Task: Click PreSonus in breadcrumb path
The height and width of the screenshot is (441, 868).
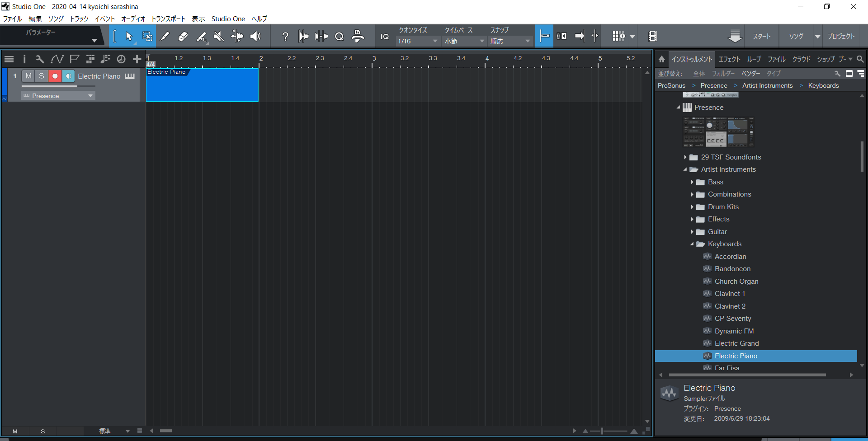Action: [671, 85]
